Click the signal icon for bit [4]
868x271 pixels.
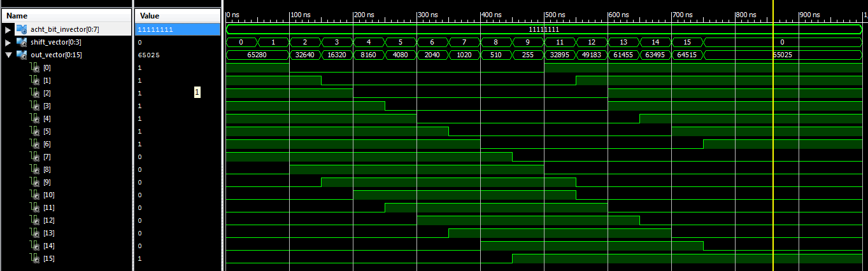pos(35,118)
